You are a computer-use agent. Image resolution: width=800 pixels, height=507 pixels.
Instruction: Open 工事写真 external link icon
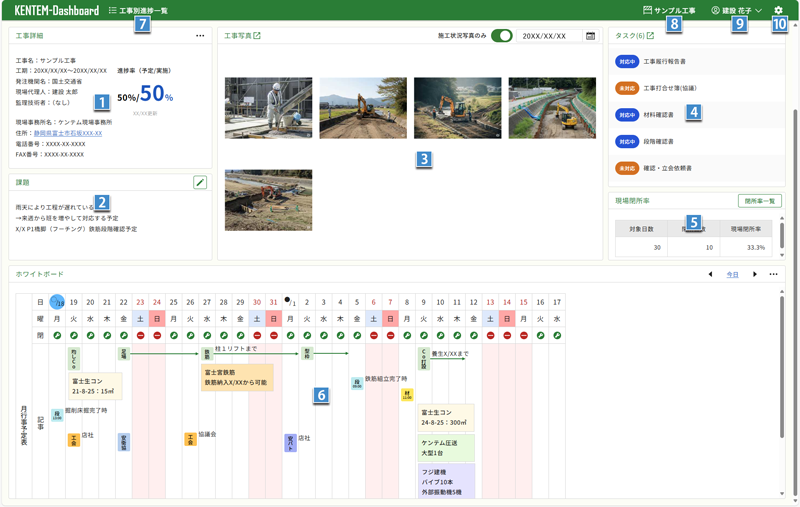[257, 36]
